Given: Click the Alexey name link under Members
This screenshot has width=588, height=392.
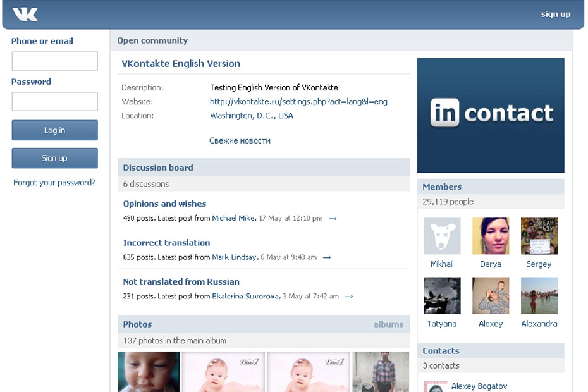Looking at the screenshot, I should tap(491, 324).
